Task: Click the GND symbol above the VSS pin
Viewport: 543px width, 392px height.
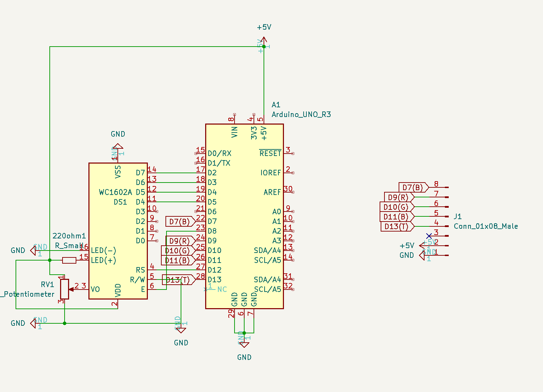Action: (x=118, y=147)
